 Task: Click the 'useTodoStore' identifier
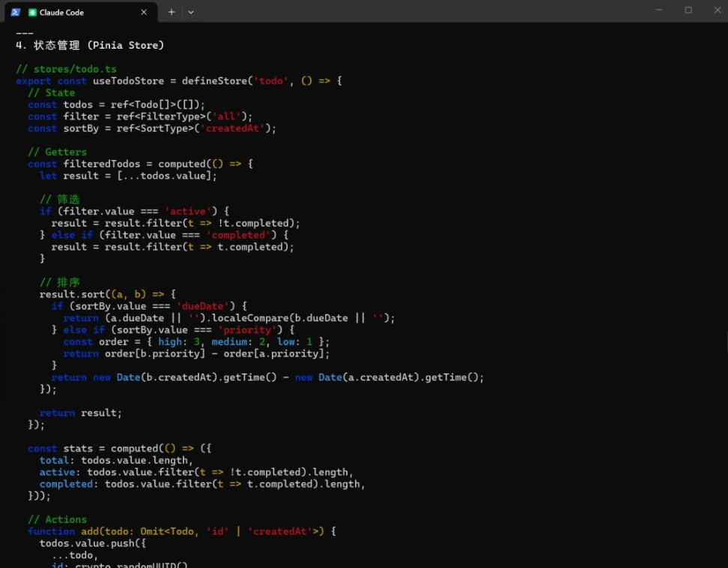coord(128,81)
